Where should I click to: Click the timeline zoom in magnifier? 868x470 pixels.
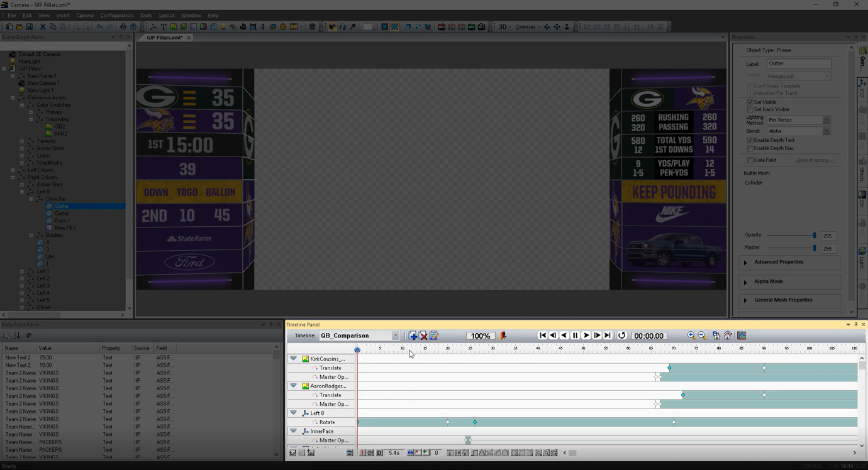click(x=691, y=336)
